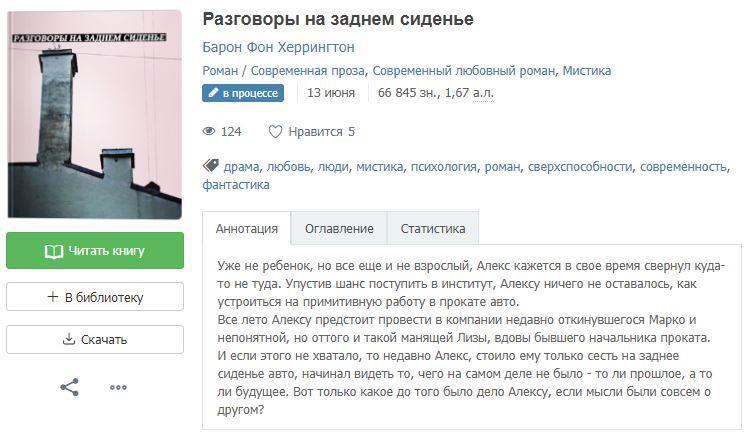Click the Скачать download button

coord(95,339)
